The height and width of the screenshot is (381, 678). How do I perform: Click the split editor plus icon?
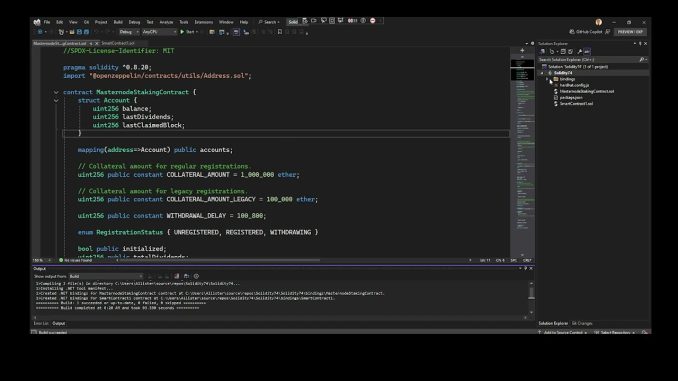click(x=522, y=51)
